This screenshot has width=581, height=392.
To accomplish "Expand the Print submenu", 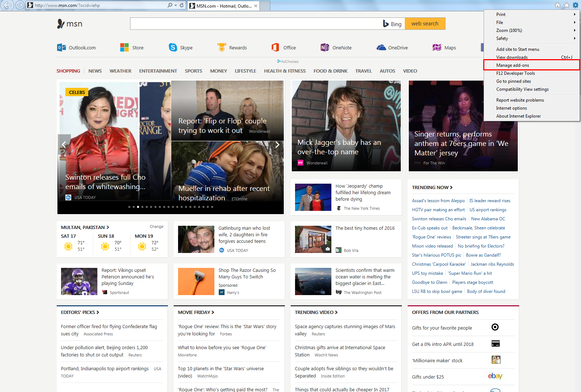I will [574, 15].
